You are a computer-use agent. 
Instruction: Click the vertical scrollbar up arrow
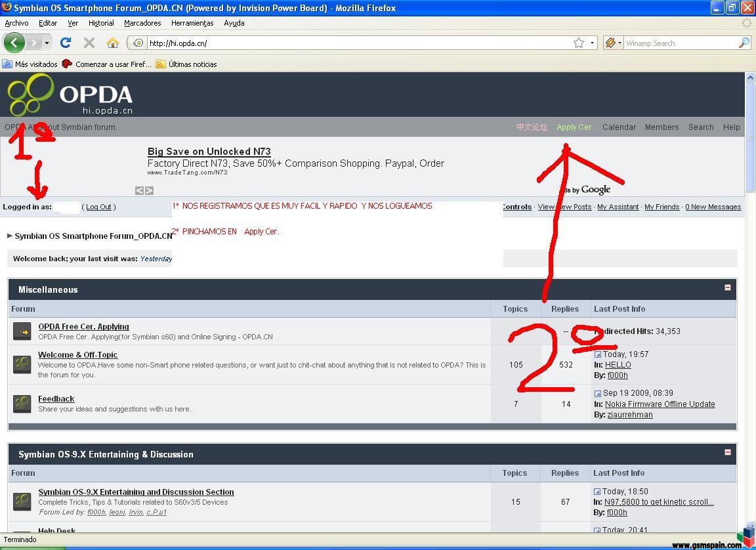pos(751,77)
